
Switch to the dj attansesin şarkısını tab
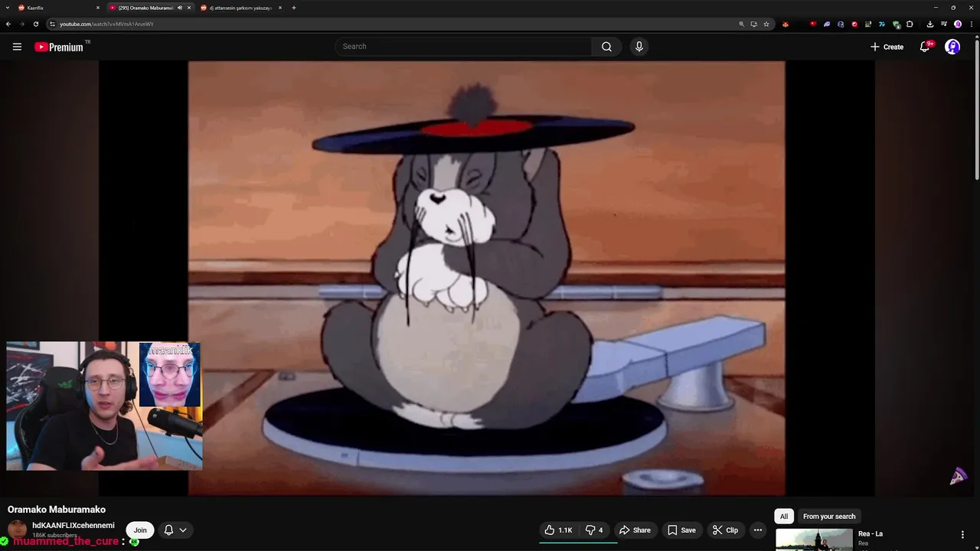(241, 8)
